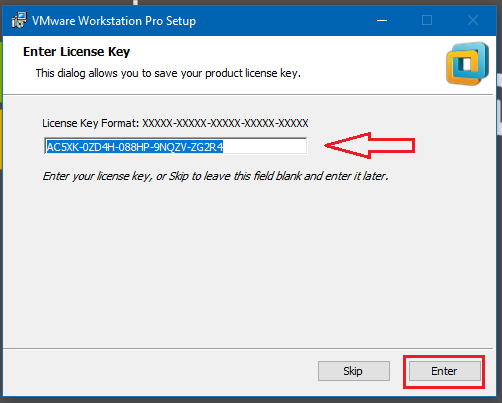502x403 pixels.
Task: Click the VMware installer icon in title bar
Action: 19,21
